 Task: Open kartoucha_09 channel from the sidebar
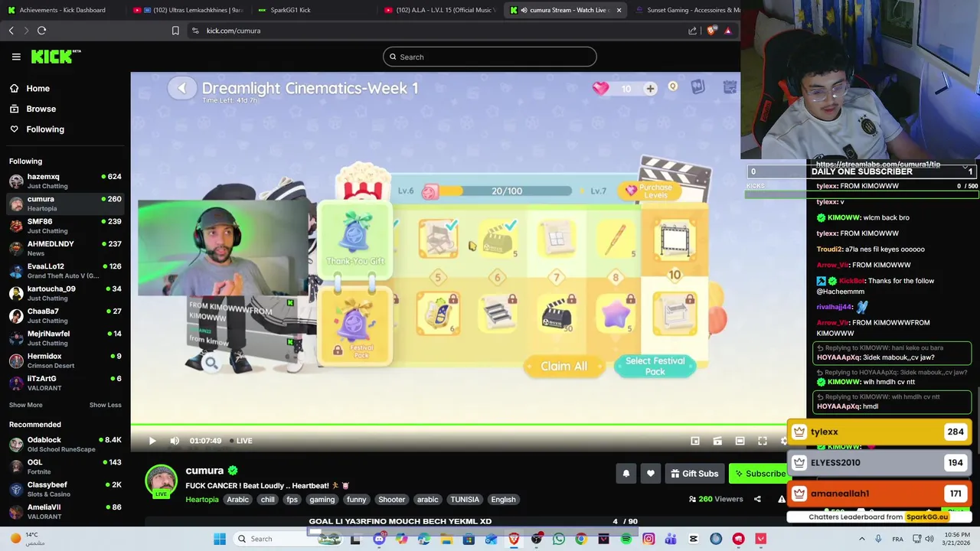point(65,293)
